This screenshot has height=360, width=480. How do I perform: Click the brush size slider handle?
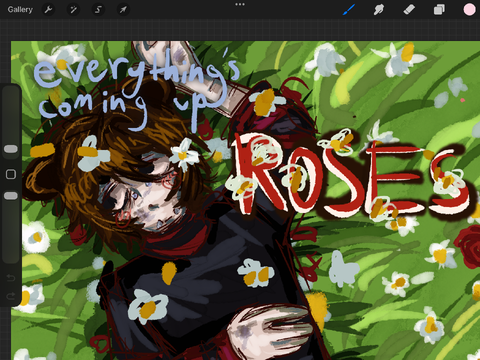point(11,149)
